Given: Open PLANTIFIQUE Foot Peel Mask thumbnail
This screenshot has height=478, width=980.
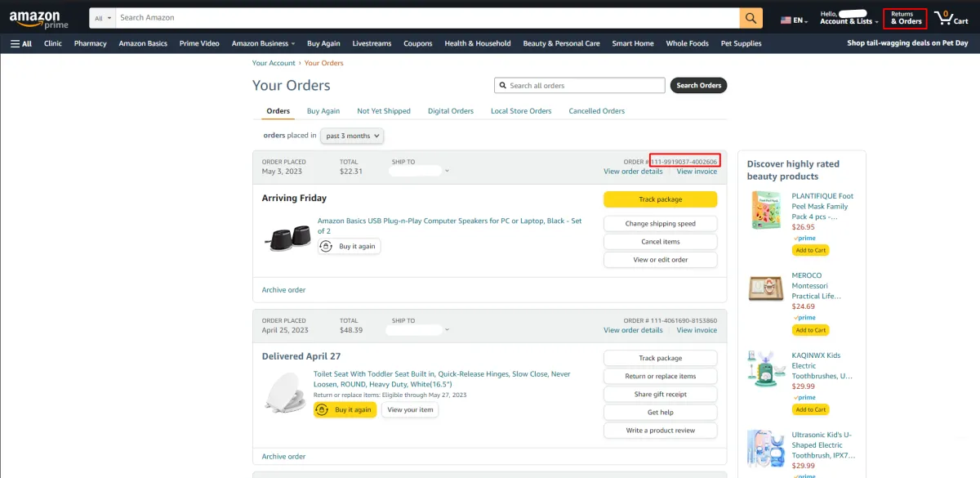Looking at the screenshot, I should [x=766, y=209].
